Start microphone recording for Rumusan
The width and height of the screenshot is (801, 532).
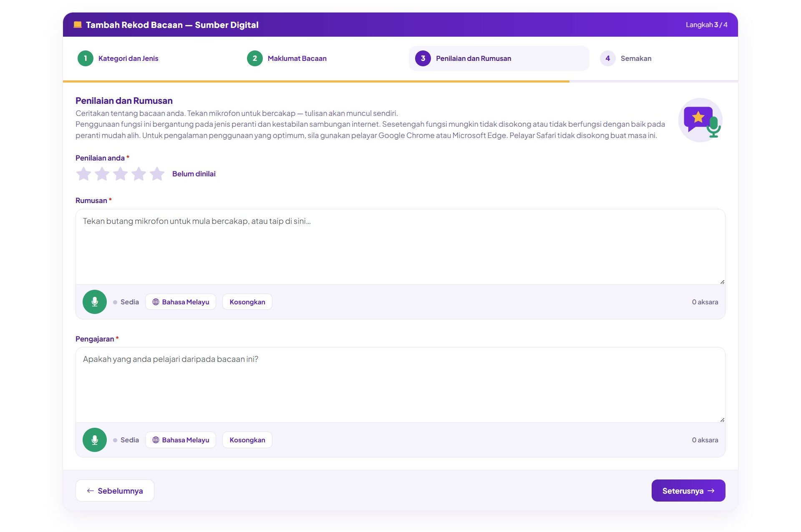pos(95,302)
